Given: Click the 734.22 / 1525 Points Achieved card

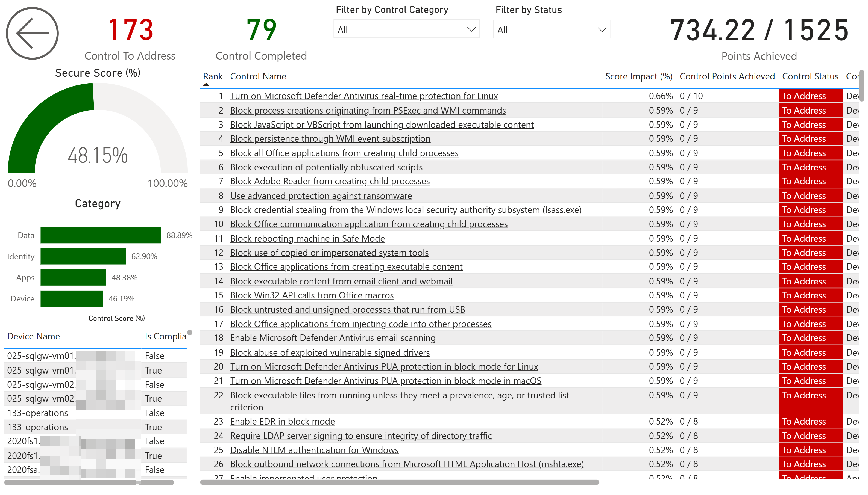Looking at the screenshot, I should [x=759, y=39].
